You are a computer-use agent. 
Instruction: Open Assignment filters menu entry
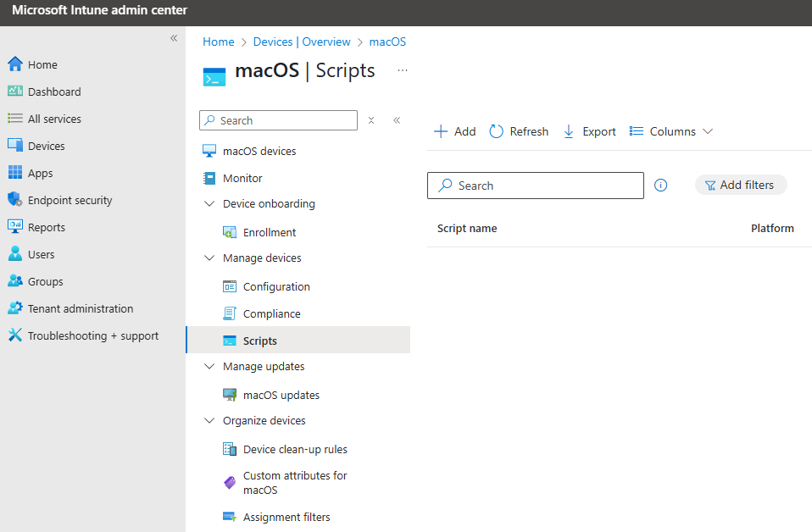tap(286, 517)
